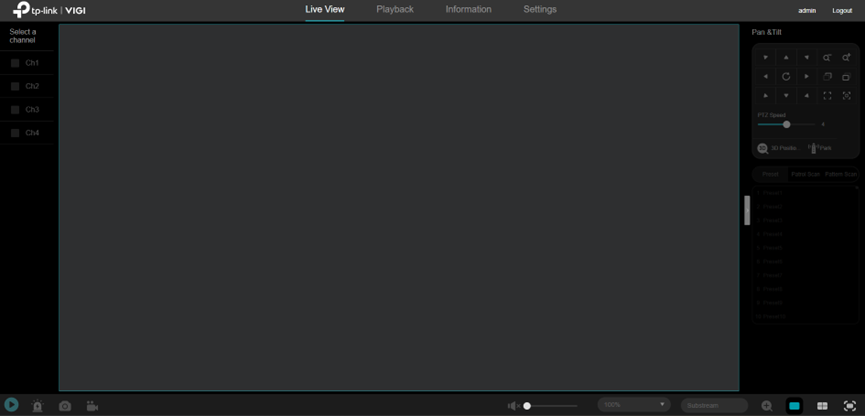This screenshot has height=416, width=865.
Task: Tick the Ch2 channel checkbox
Action: (x=15, y=87)
